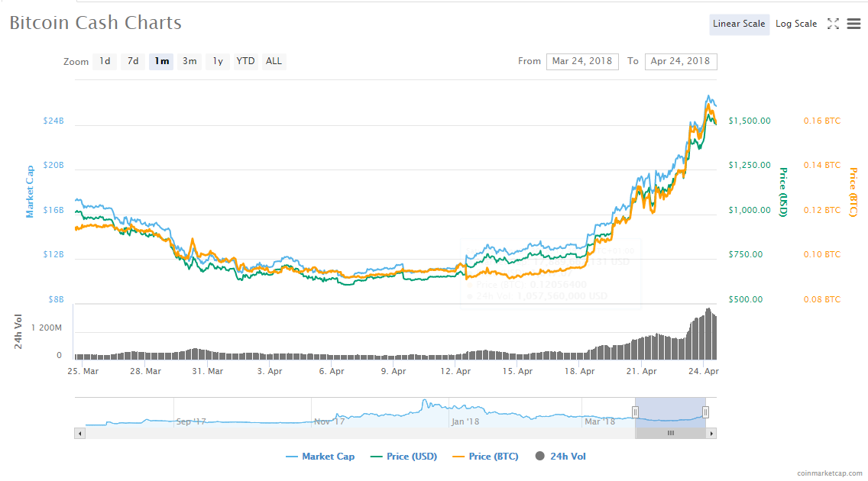Select the 1d zoom preset
The width and height of the screenshot is (868, 481).
(x=105, y=61)
